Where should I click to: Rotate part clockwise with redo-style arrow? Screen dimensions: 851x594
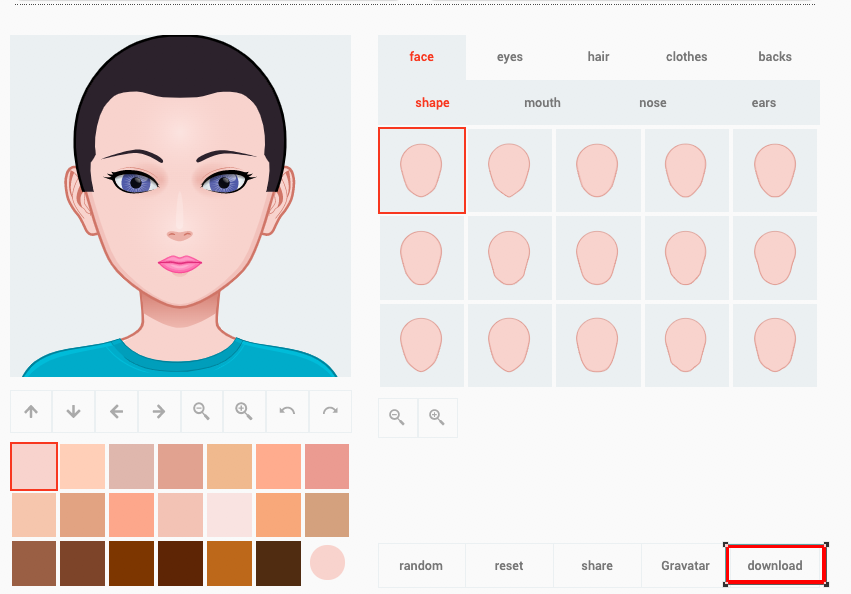330,412
